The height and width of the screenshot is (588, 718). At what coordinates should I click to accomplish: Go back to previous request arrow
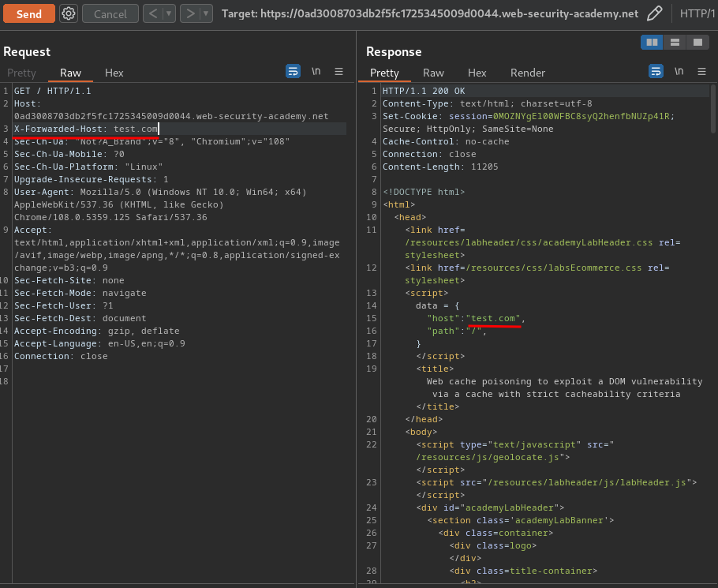pyautogui.click(x=153, y=13)
